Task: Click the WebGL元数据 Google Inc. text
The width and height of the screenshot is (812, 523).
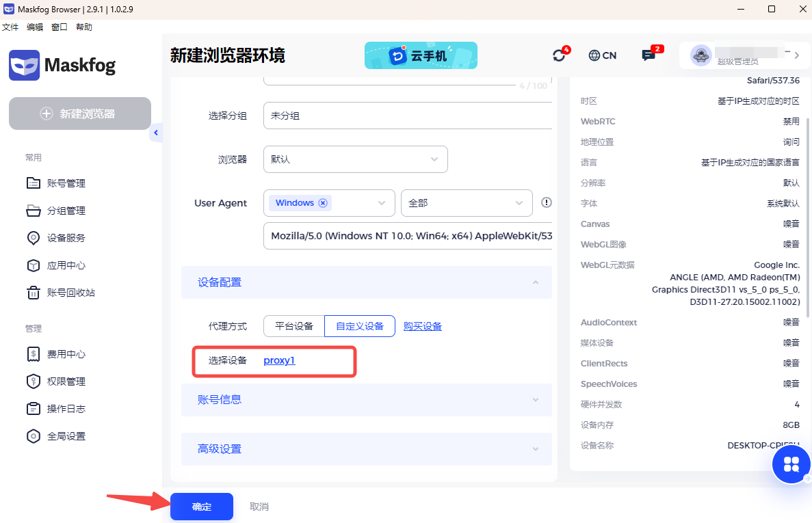Action: (x=777, y=265)
